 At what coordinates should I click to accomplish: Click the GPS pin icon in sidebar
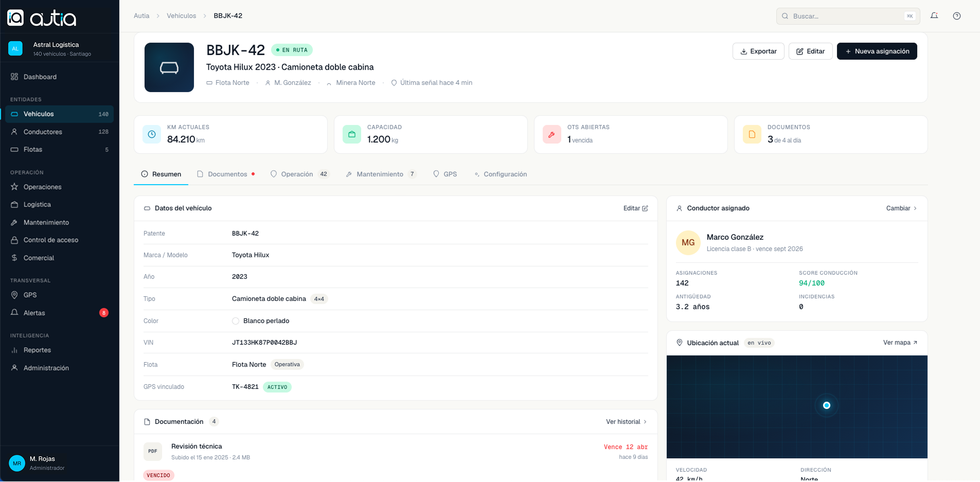coord(14,295)
